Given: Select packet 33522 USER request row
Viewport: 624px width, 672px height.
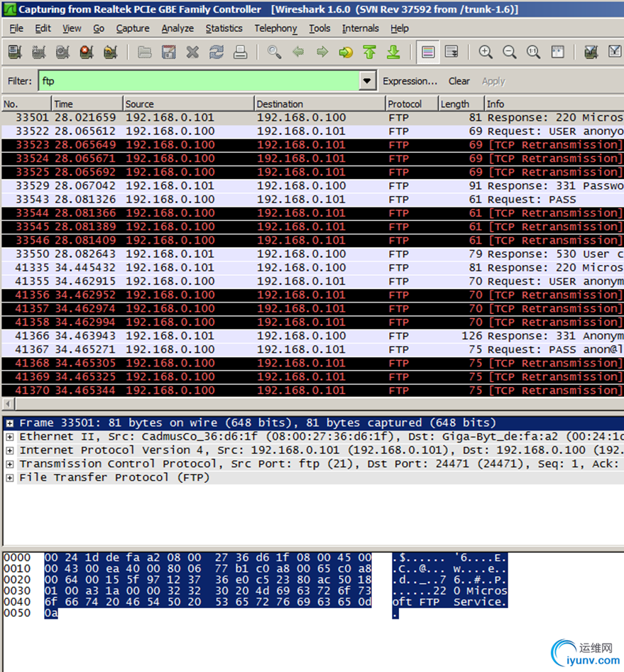Looking at the screenshot, I should point(312,131).
